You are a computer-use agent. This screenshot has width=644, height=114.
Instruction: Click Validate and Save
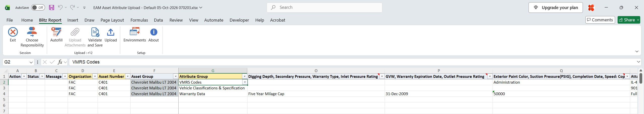click(95, 37)
